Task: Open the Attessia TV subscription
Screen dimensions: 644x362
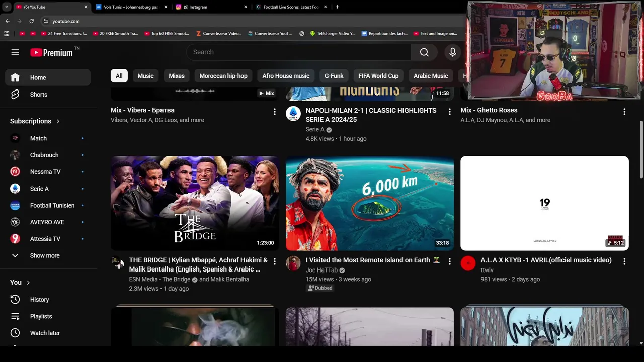Action: click(x=48, y=239)
